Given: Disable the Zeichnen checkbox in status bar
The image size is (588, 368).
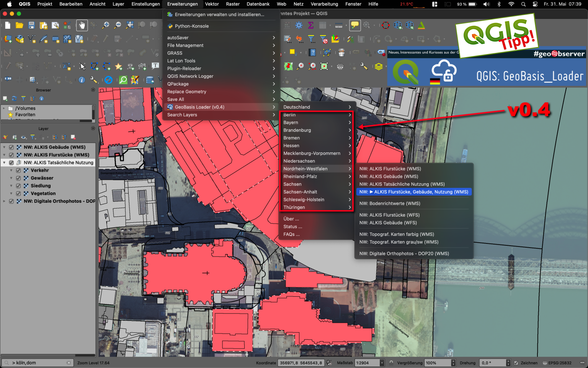Looking at the screenshot, I should pyautogui.click(x=516, y=363).
